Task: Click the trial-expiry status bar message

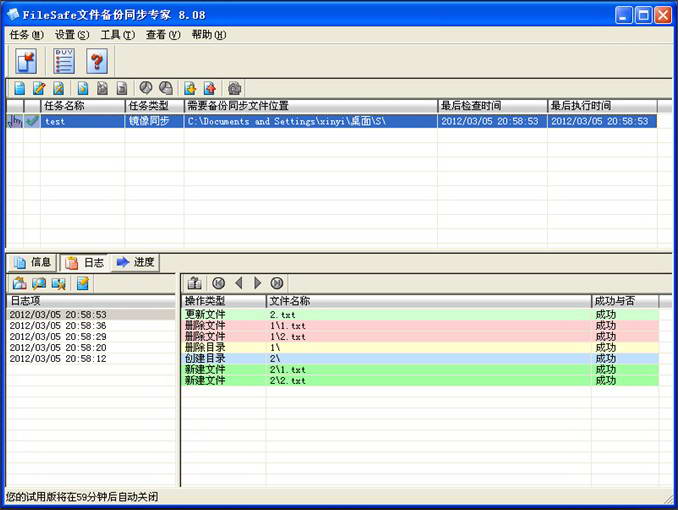Action: [82, 497]
